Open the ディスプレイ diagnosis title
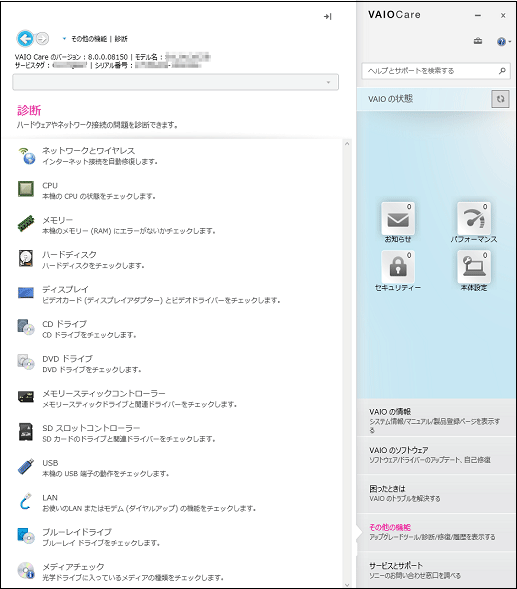 [65, 290]
